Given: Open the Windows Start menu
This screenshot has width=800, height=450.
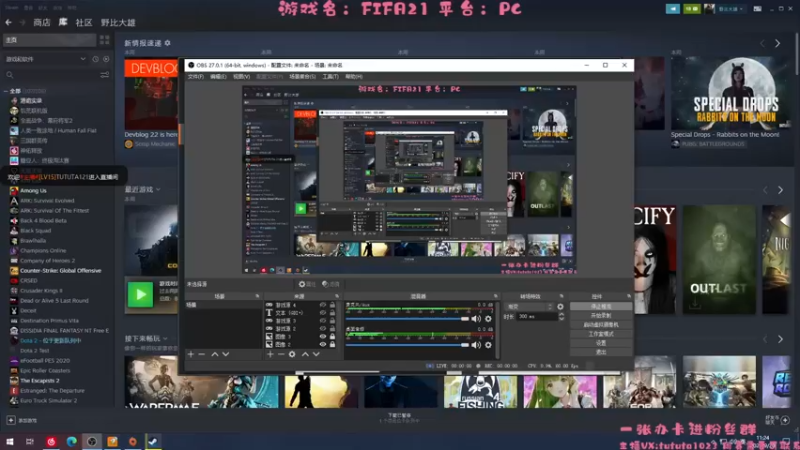Looking at the screenshot, I should [10, 441].
